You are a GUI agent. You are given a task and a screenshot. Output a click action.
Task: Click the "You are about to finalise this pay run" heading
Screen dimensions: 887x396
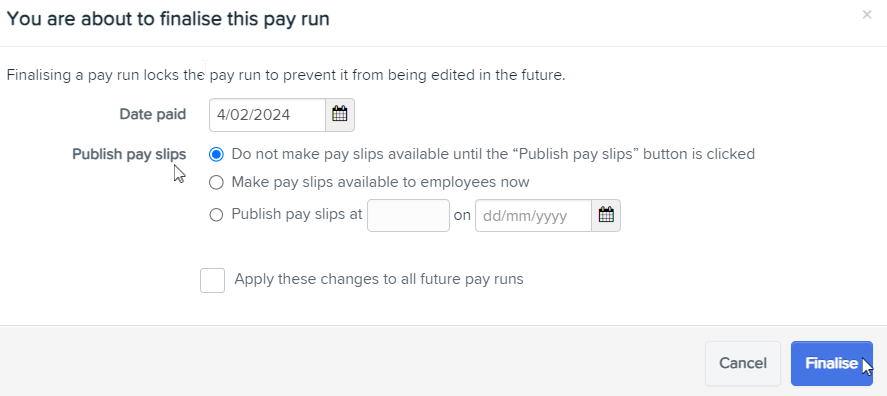[168, 19]
